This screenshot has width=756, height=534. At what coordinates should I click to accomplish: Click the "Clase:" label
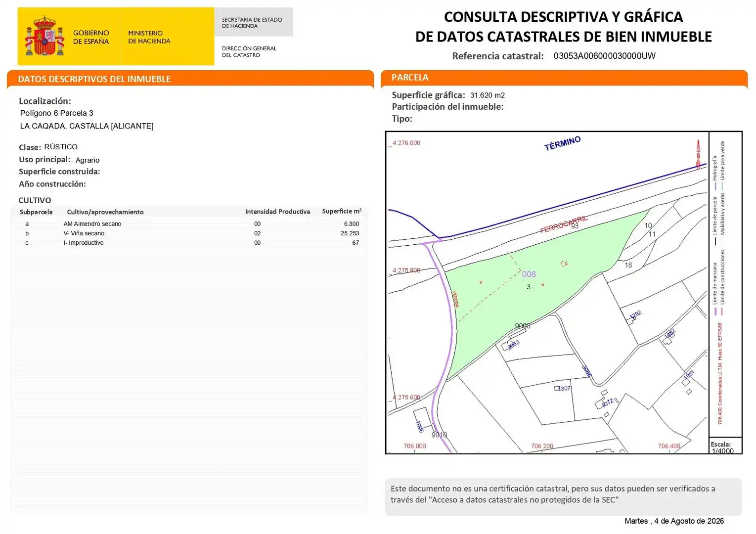pyautogui.click(x=30, y=147)
